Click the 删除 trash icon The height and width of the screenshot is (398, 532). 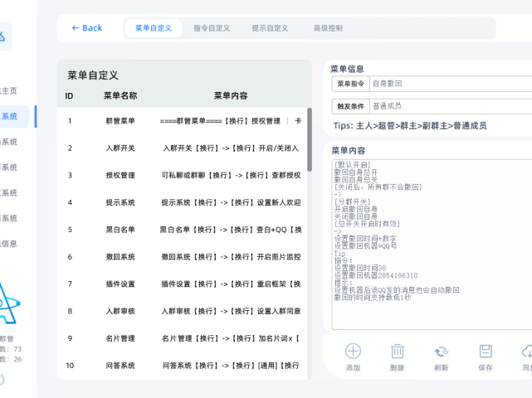click(397, 352)
